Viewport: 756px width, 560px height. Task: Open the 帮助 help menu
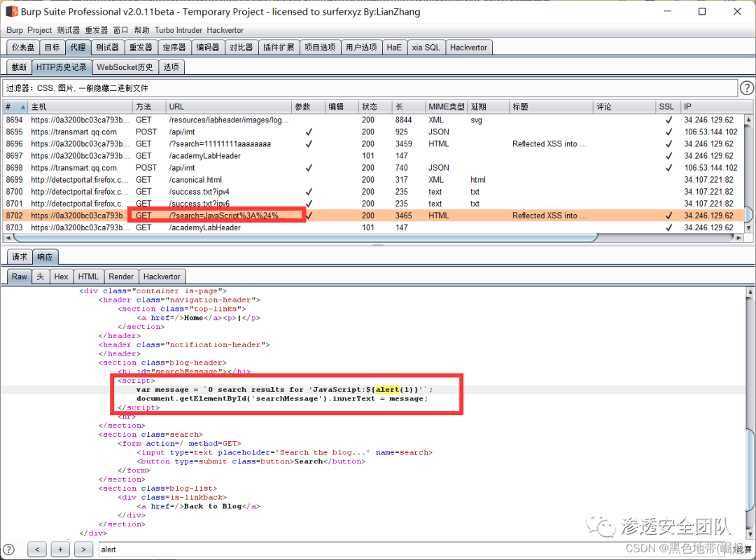[141, 30]
